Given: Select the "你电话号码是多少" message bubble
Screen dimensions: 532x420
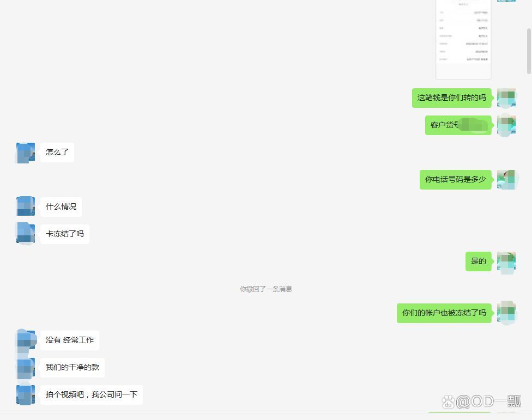Looking at the screenshot, I should point(455,180).
